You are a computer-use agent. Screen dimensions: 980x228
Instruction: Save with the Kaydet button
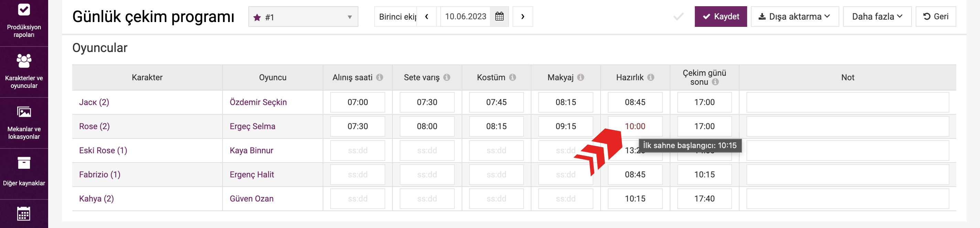721,17
